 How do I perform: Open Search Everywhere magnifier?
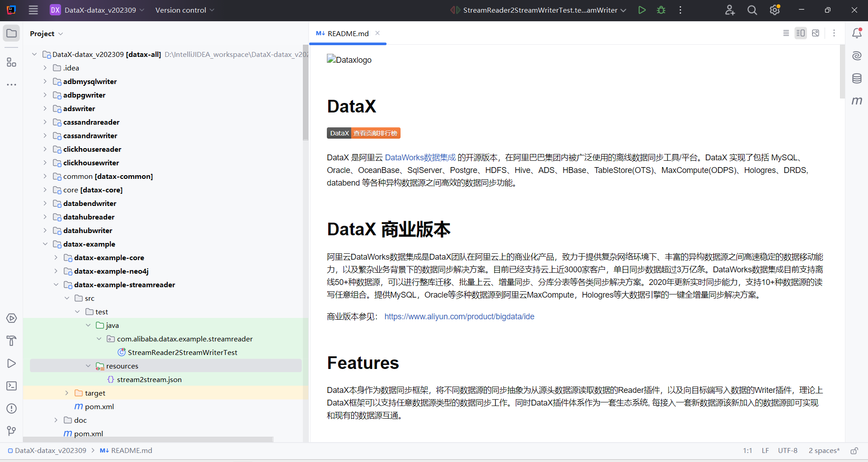pyautogui.click(x=752, y=10)
